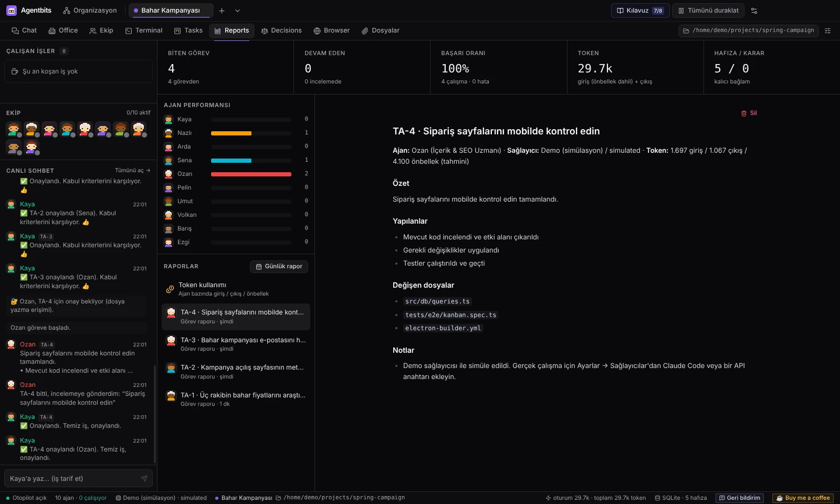The height and width of the screenshot is (504, 840).
Task: Click Tümünü aç link in Canlı Sohbet
Action: click(x=133, y=170)
